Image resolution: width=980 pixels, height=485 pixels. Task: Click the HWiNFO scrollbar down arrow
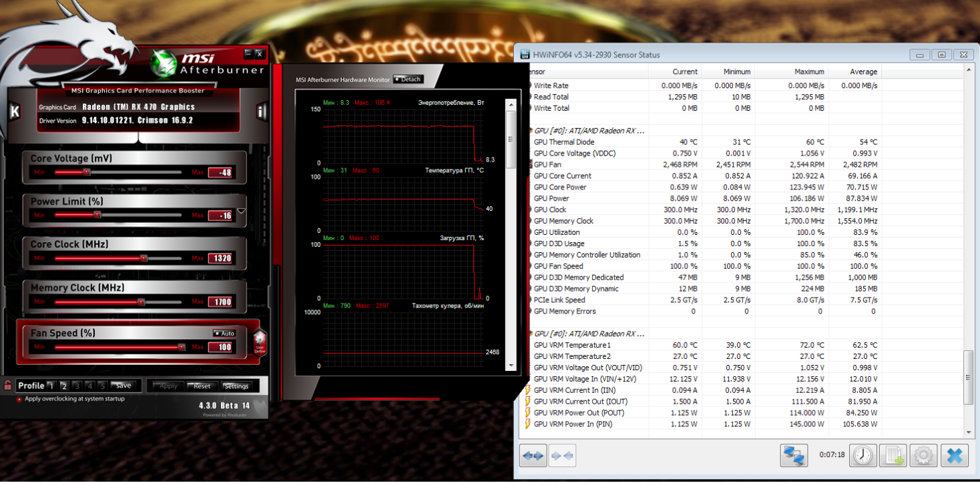[969, 434]
